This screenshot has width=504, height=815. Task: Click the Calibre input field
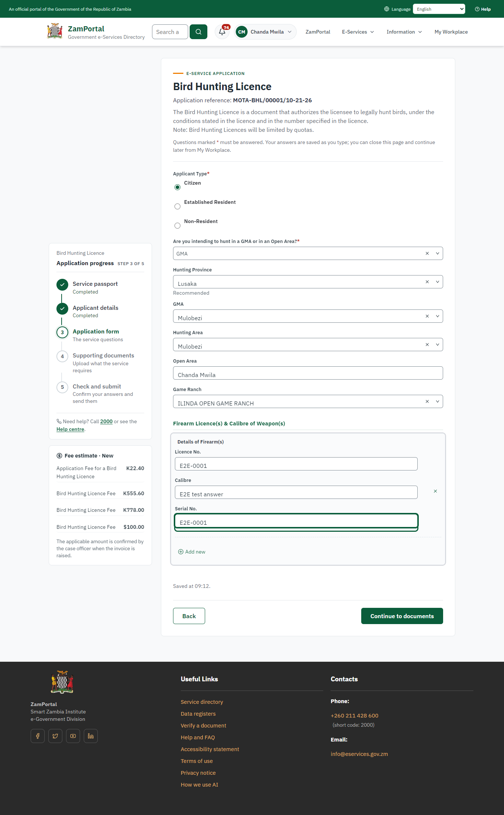[296, 492]
